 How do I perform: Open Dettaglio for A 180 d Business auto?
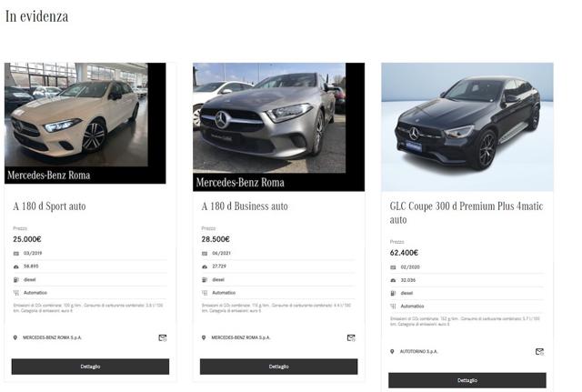pyautogui.click(x=279, y=367)
